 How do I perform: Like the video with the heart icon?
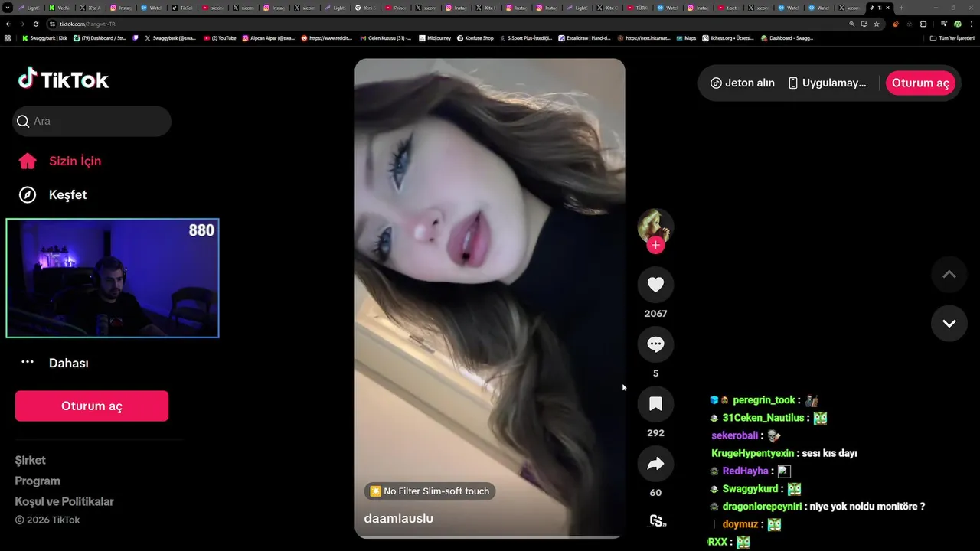[x=655, y=285]
